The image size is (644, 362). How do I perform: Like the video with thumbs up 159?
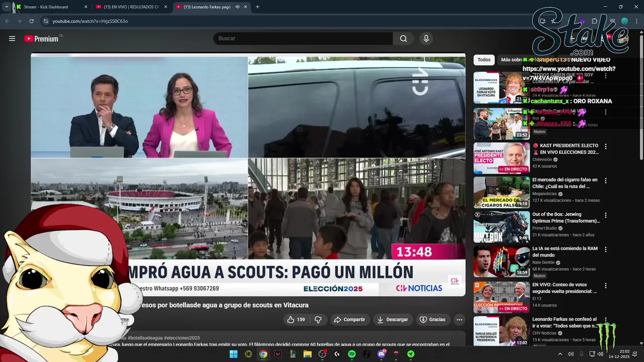pyautogui.click(x=296, y=319)
